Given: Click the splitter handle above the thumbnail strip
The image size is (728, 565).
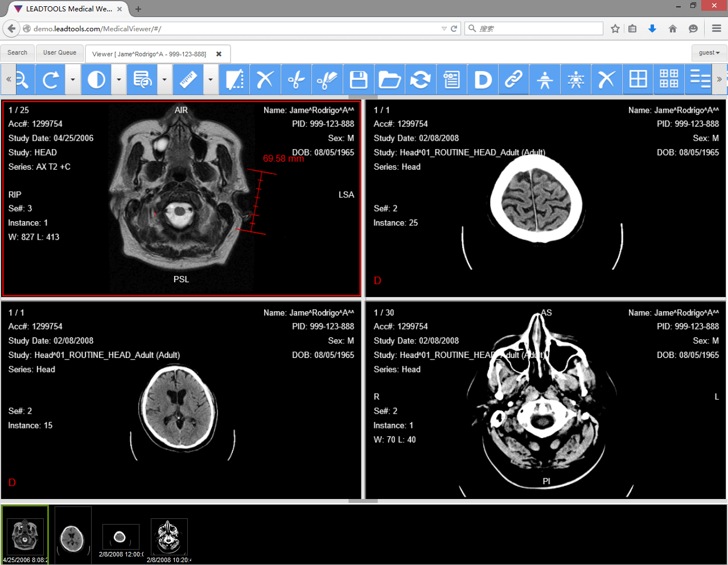Looking at the screenshot, I should point(363,501).
